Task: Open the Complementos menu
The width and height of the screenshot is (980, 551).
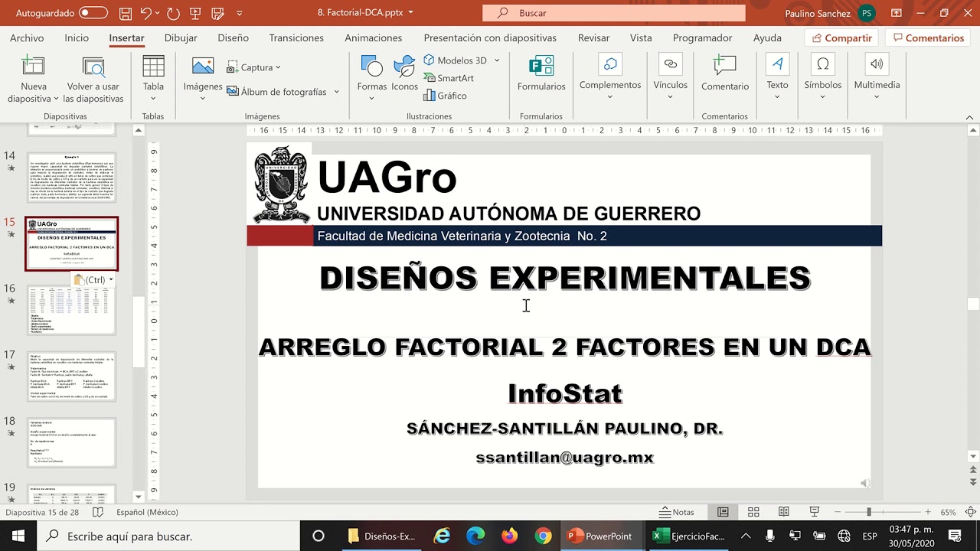Action: click(x=610, y=78)
